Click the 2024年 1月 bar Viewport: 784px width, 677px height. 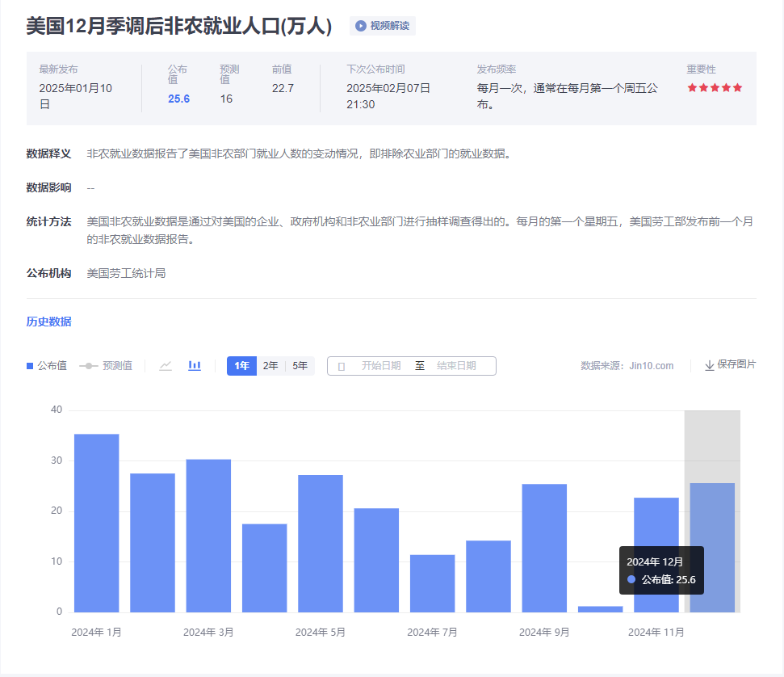point(97,523)
